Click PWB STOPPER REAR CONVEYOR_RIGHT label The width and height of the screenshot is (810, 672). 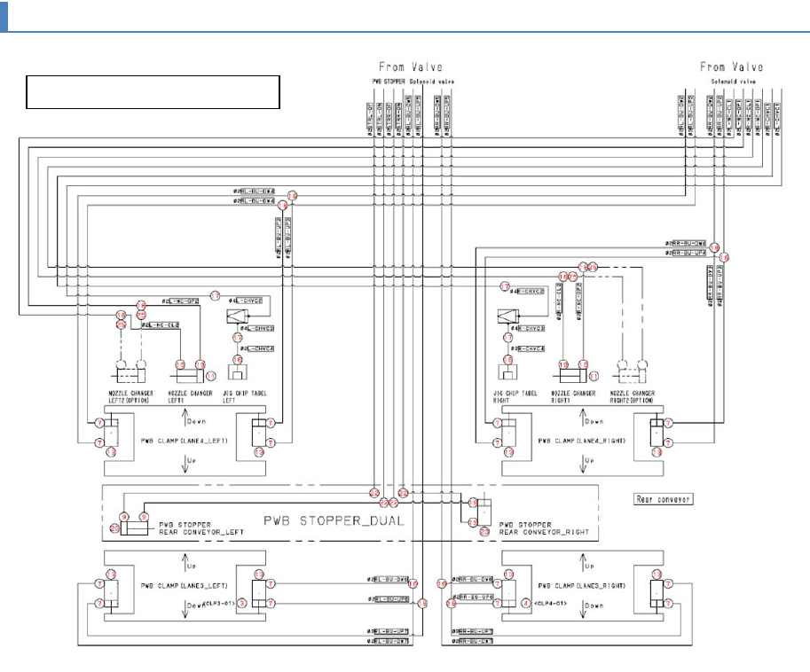tap(544, 528)
